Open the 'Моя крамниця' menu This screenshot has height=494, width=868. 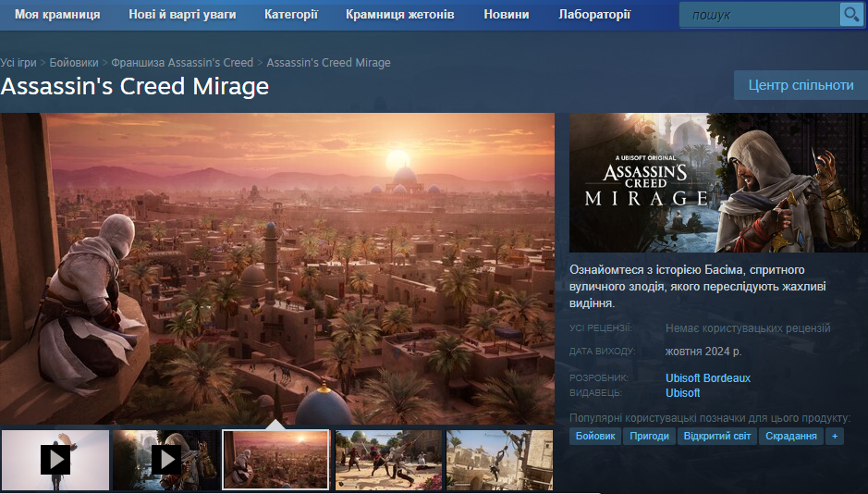click(x=57, y=15)
